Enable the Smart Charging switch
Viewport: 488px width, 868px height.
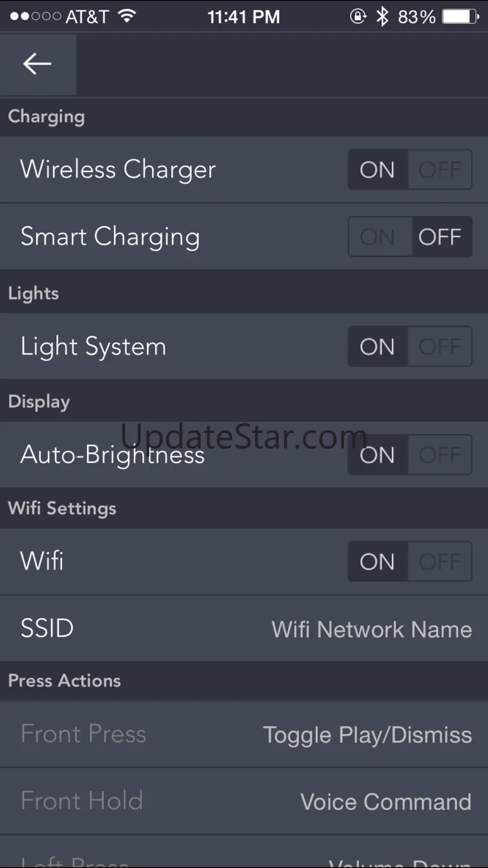pos(378,237)
